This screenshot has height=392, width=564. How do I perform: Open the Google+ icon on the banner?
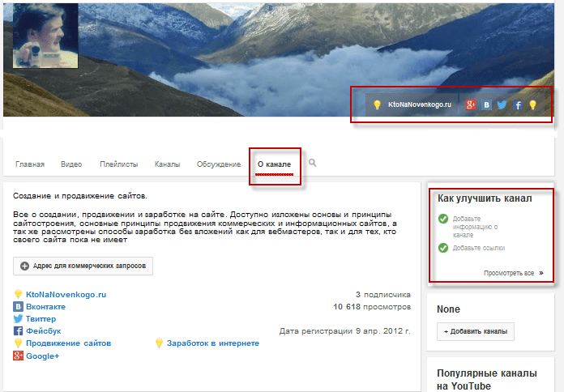(x=471, y=104)
